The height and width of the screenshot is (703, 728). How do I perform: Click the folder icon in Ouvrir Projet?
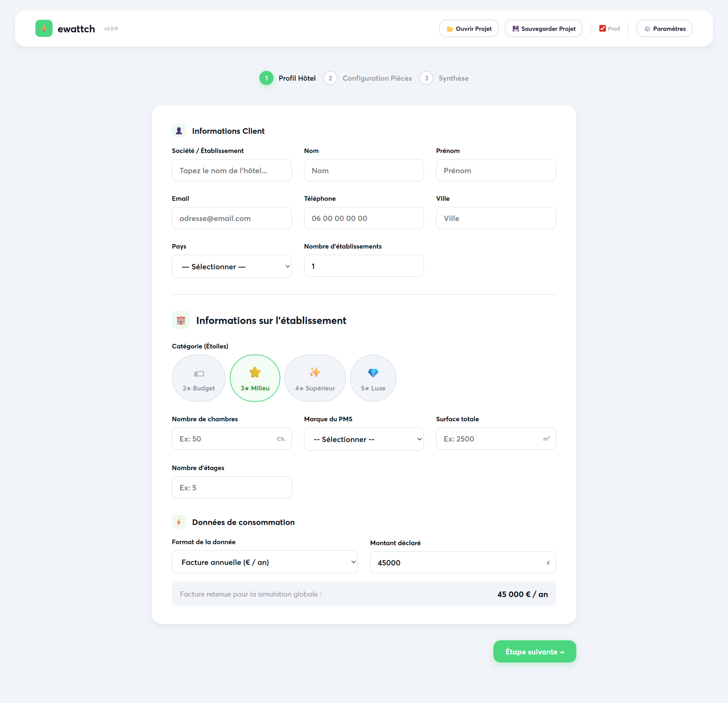pos(449,29)
